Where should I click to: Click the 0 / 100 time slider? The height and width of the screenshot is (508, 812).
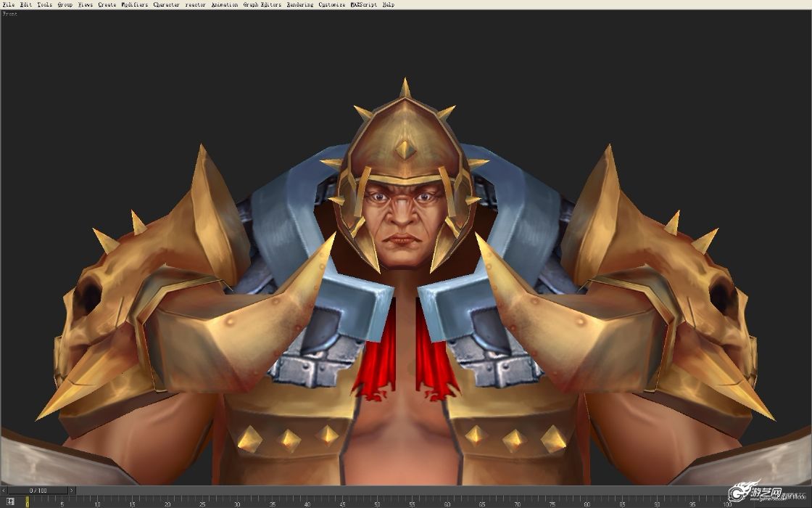38,491
